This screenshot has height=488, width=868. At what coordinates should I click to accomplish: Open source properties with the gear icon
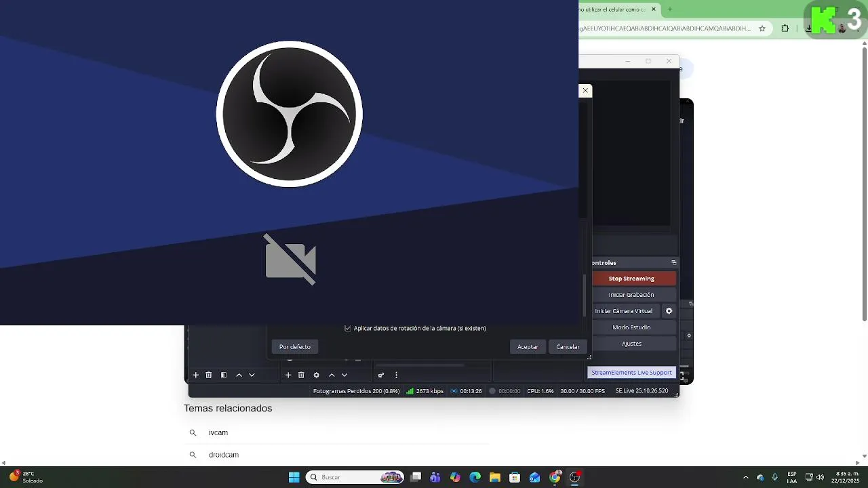[316, 375]
